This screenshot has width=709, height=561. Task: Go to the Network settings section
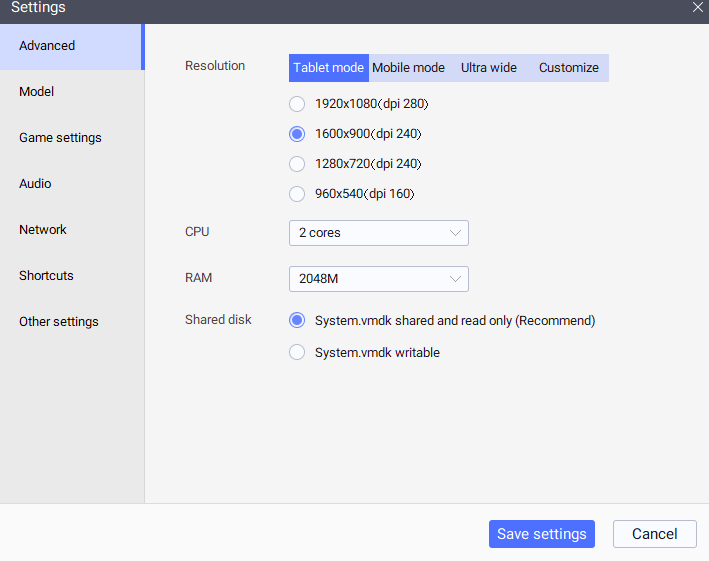point(72,230)
